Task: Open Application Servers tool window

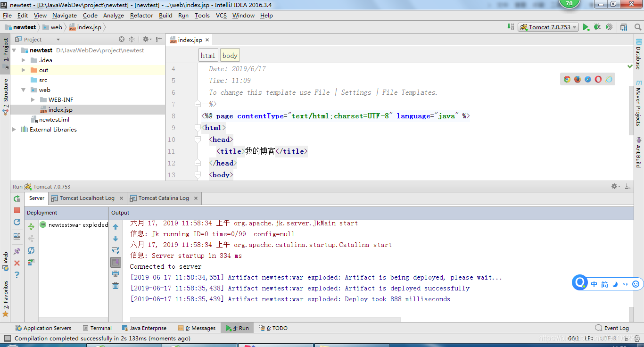Action: 43,328
